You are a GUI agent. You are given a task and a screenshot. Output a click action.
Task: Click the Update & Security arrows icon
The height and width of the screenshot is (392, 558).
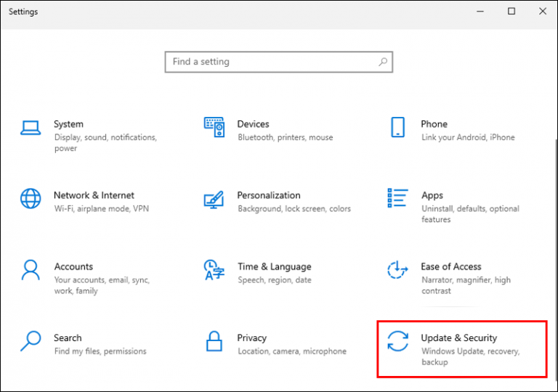[x=397, y=340]
